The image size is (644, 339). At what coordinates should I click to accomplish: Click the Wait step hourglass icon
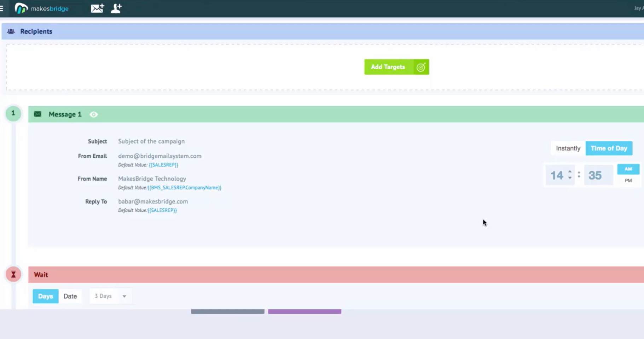click(x=13, y=274)
